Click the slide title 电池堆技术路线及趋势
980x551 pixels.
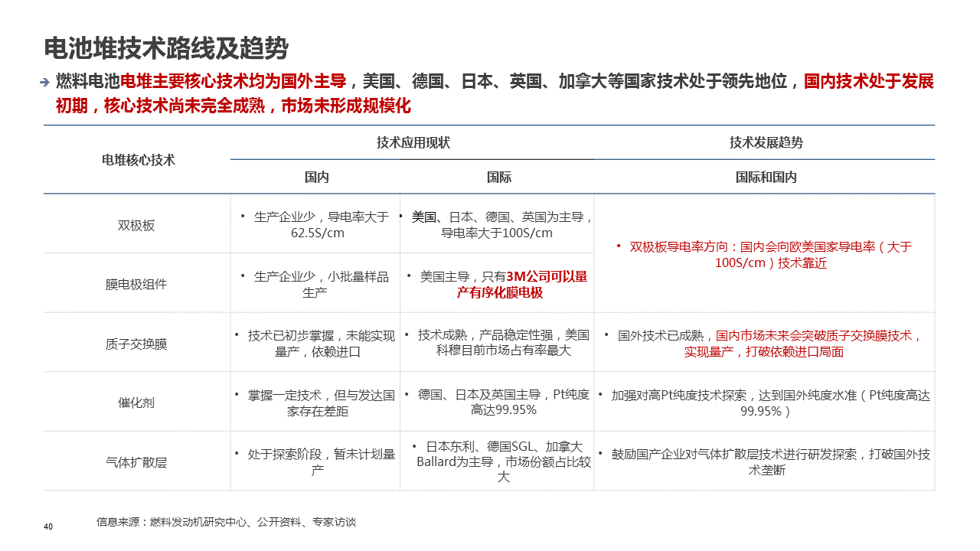coord(166,48)
